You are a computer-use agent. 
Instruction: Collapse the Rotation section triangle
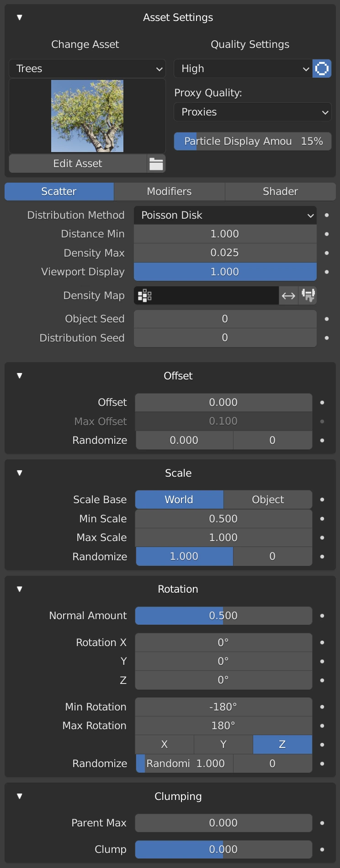20,589
